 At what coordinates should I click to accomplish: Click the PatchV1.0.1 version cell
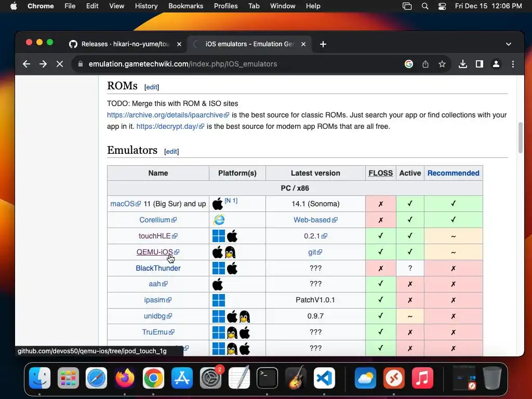coord(315,300)
